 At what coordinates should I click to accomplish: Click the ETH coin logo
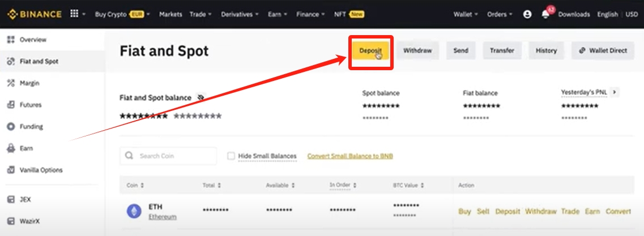point(134,211)
